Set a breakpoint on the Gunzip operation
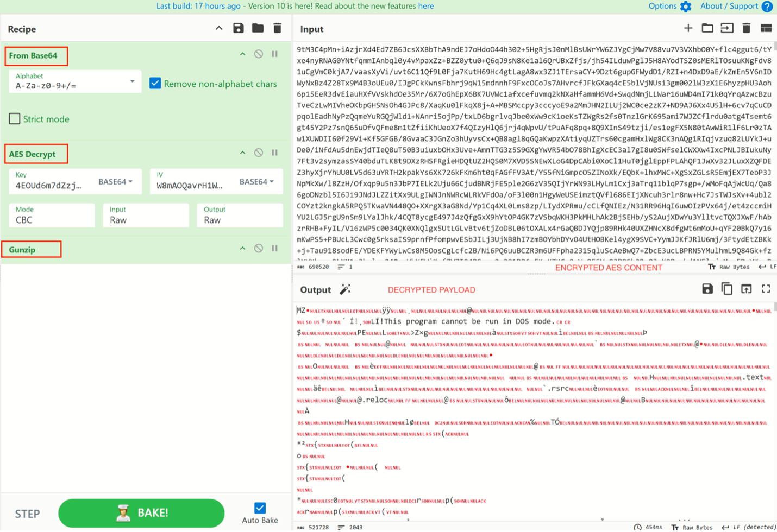Viewport: 777px width, 532px height. click(274, 249)
